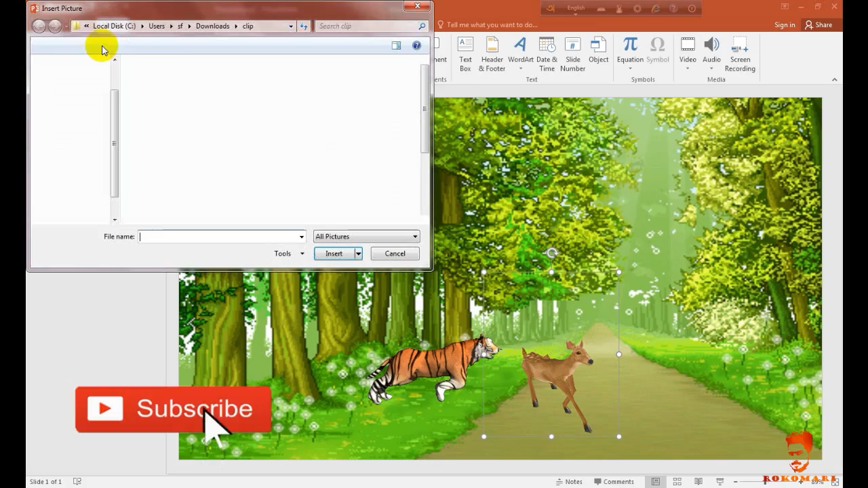Screen dimensions: 868x488
Task: Switch to Reading View
Action: click(698, 481)
